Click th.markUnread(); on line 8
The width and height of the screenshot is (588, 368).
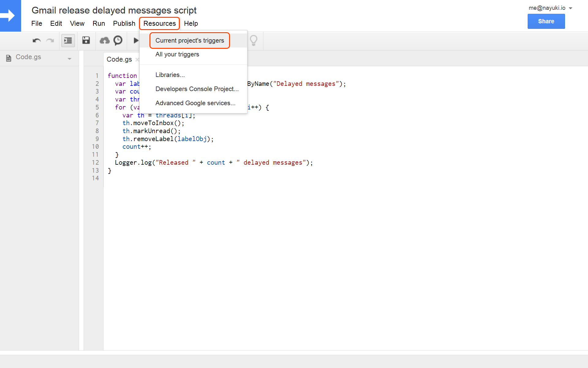[x=152, y=131]
